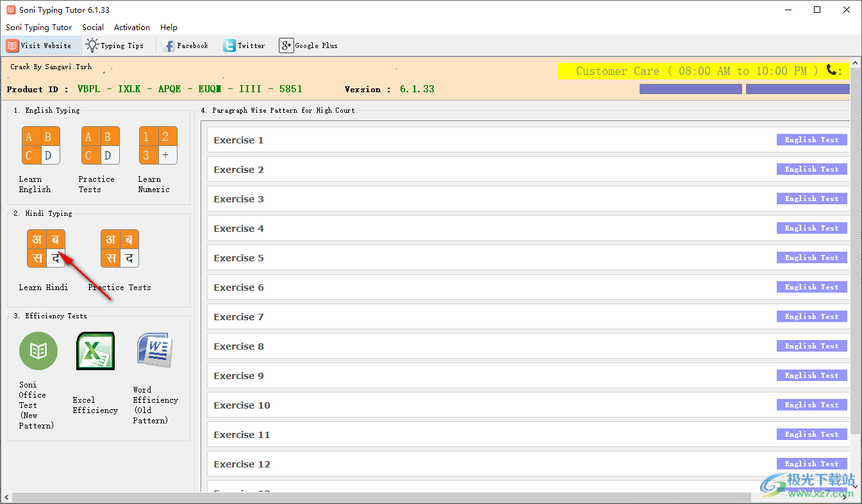Start English Test for Exercise 1
The height and width of the screenshot is (504, 862).
pyautogui.click(x=811, y=140)
